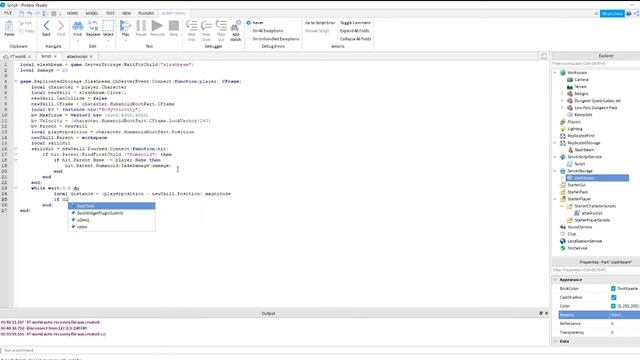Screen dimensions: 640x360
Task: Switch to the HOME ribbon tab
Action: pos(73,13)
